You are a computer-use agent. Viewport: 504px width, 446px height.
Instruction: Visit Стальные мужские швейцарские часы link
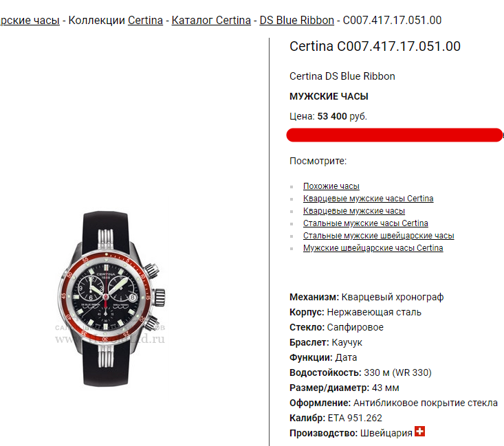(379, 236)
